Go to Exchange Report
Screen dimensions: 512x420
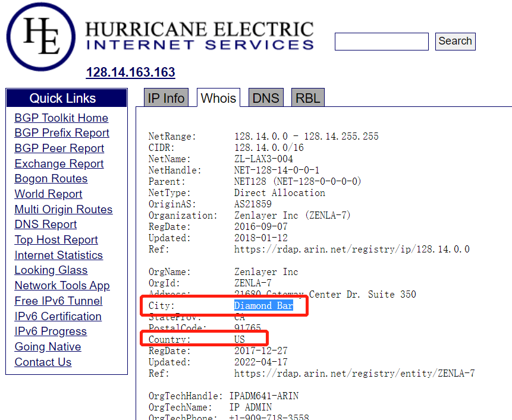click(x=59, y=163)
